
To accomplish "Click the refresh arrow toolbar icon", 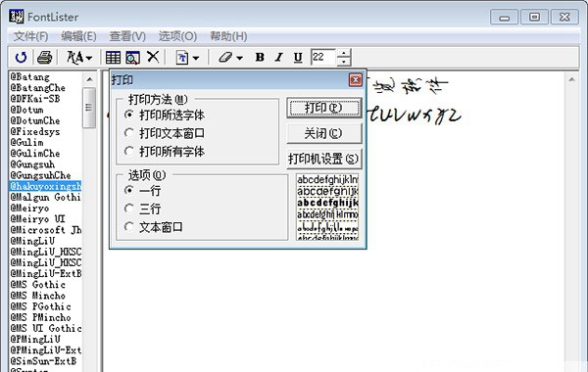I will [21, 58].
